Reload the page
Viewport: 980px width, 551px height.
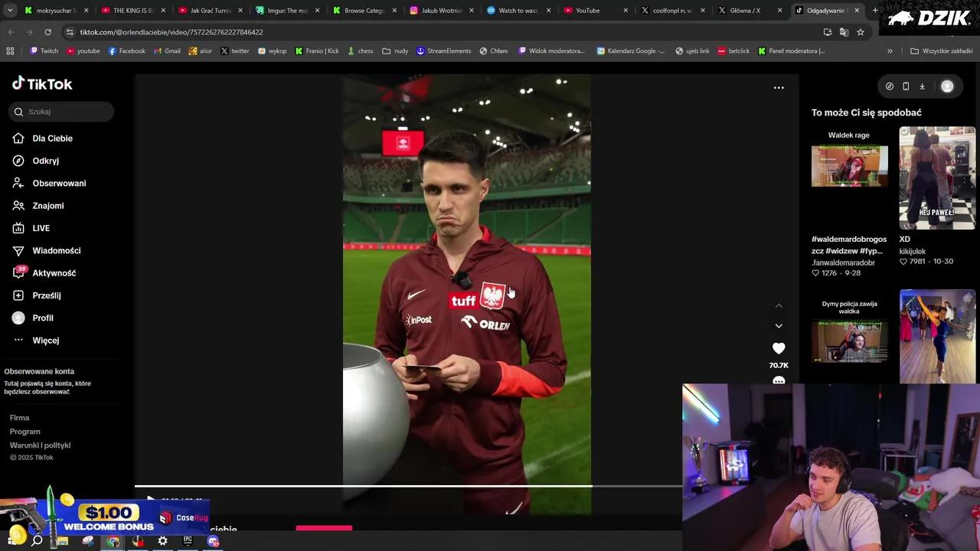pyautogui.click(x=47, y=32)
